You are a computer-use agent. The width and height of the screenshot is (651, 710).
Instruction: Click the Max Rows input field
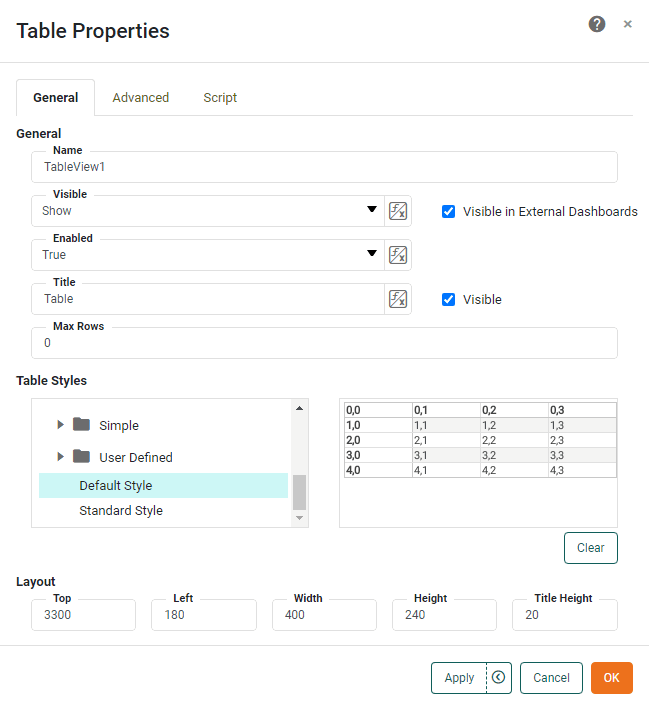[325, 343]
